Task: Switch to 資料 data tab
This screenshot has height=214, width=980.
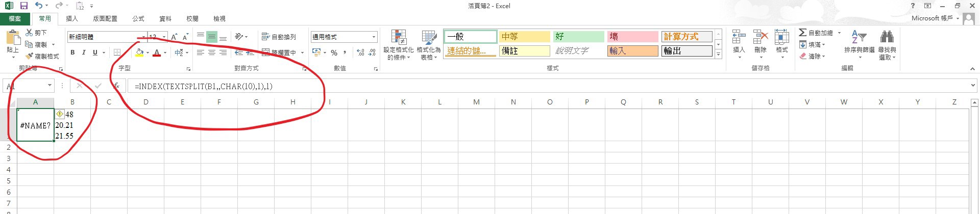Action: (x=165, y=19)
